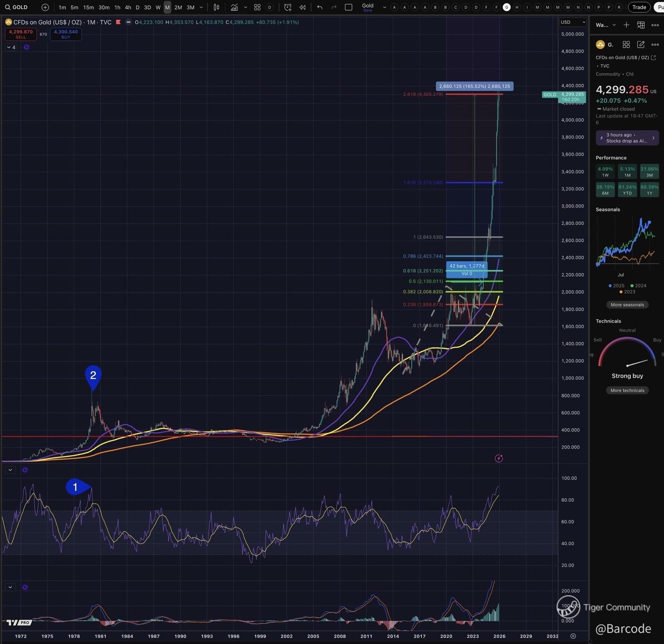Undo the last chart action
The width and height of the screenshot is (664, 644).
pos(320,7)
